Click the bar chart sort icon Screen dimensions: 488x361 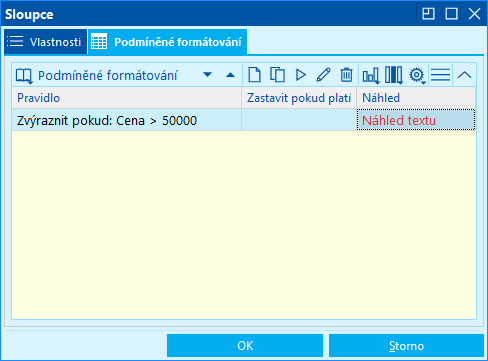pos(371,75)
